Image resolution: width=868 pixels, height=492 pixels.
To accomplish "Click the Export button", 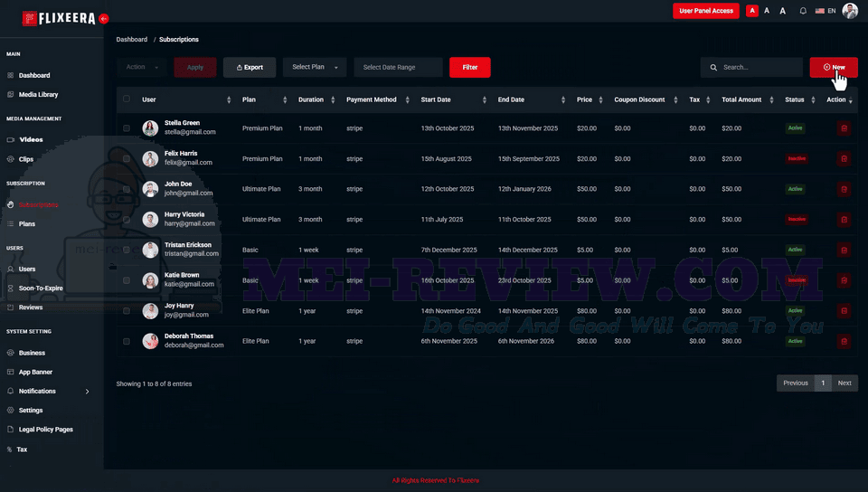I will 250,67.
